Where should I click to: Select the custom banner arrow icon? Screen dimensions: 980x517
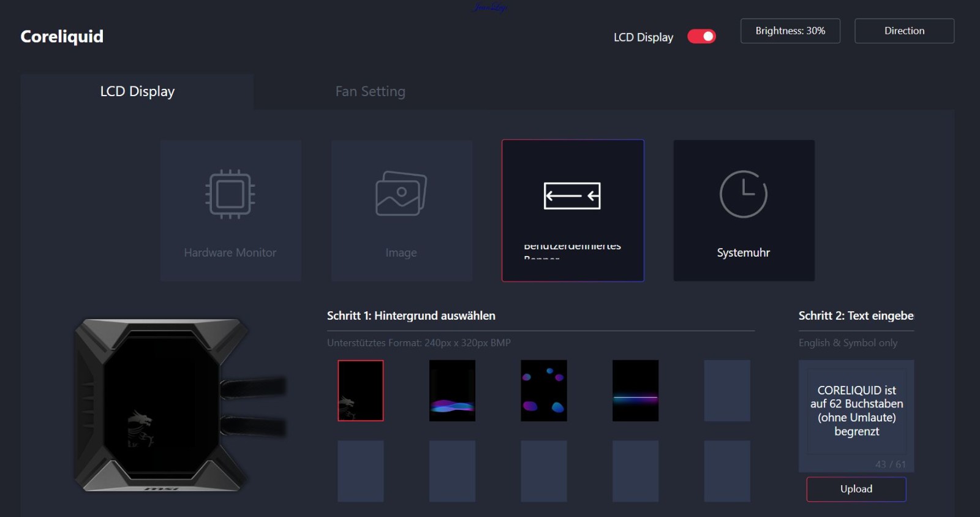click(572, 196)
